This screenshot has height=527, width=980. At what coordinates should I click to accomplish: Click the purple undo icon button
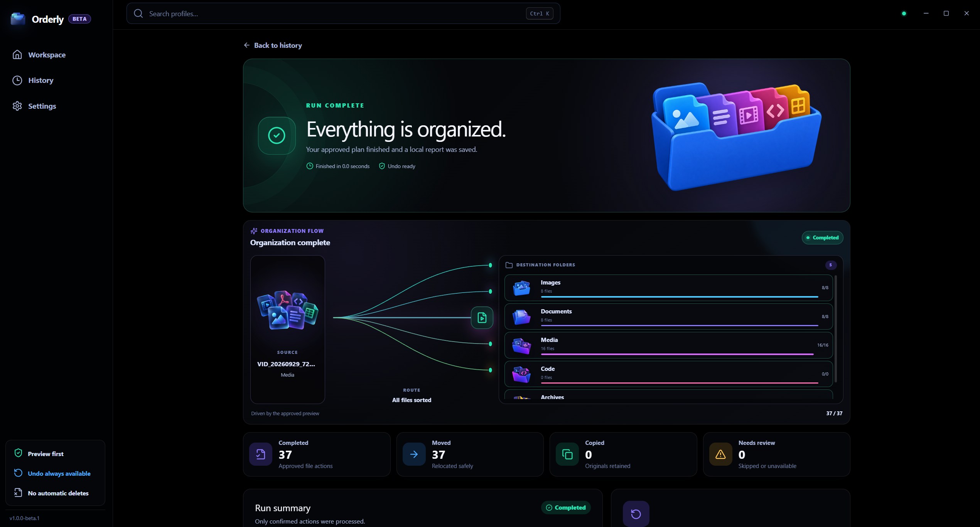[636, 514]
